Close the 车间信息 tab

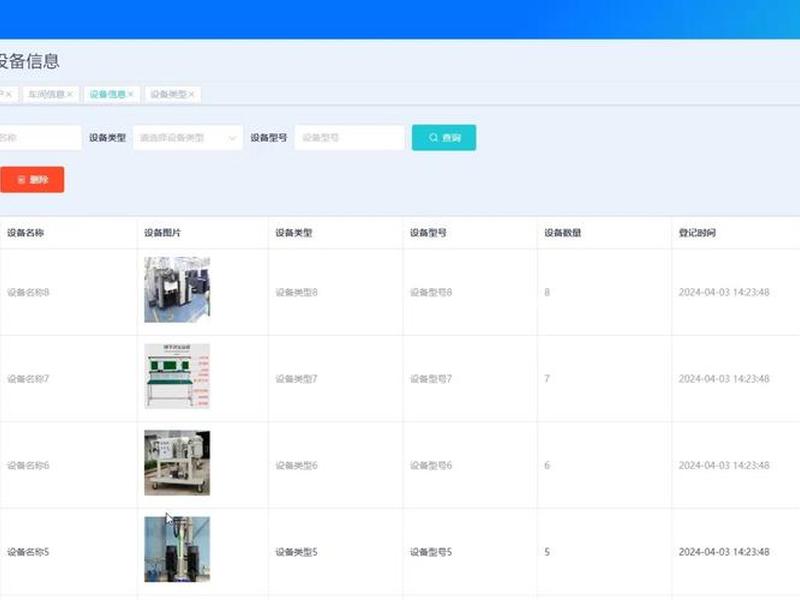click(70, 94)
